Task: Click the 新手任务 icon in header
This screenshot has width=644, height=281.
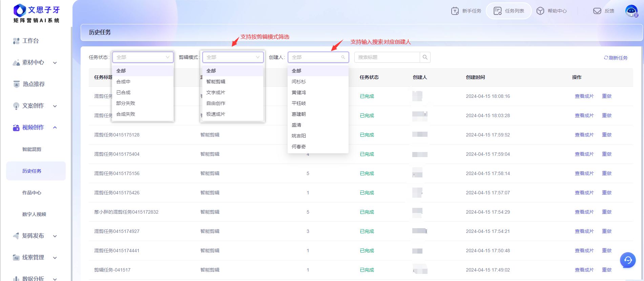Action: point(455,11)
